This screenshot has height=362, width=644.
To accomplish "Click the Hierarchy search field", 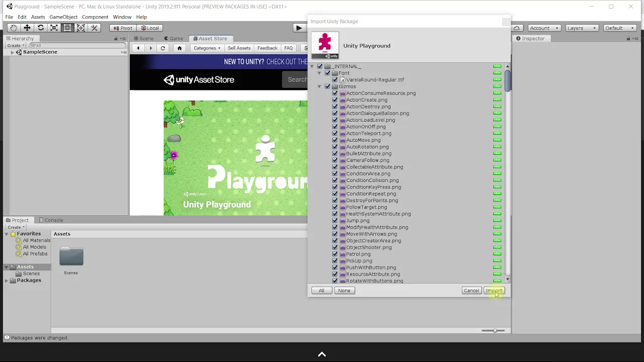I will 77,45.
